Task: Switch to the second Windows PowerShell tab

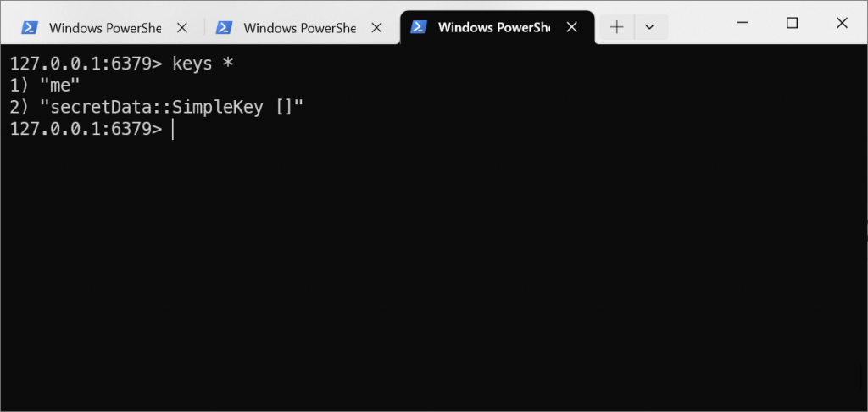Action: point(299,28)
